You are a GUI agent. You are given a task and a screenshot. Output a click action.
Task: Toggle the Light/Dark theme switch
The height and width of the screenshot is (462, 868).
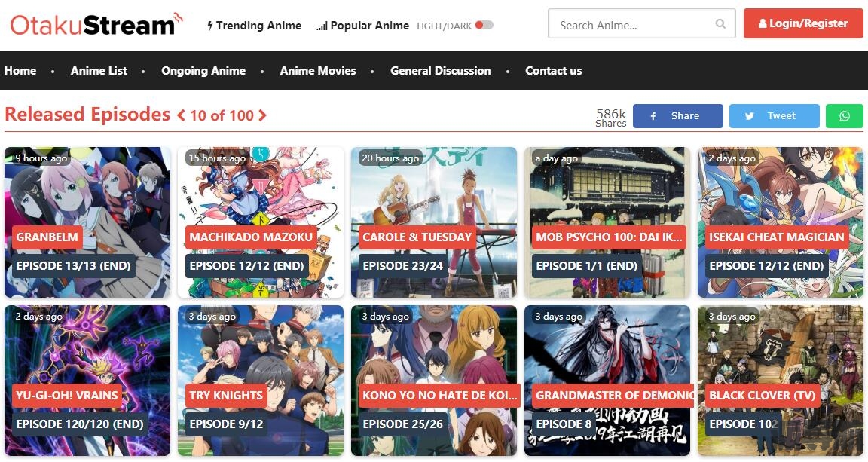pyautogui.click(x=484, y=25)
